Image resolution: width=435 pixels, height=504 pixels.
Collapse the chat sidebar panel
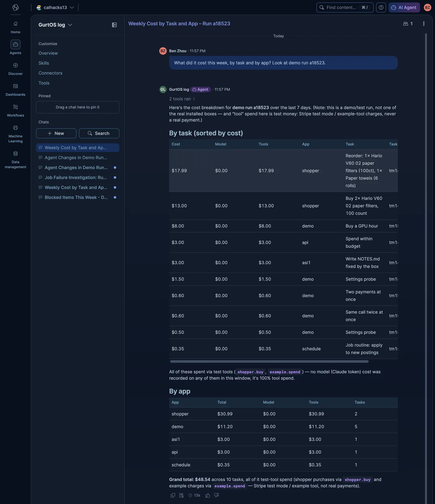[114, 25]
